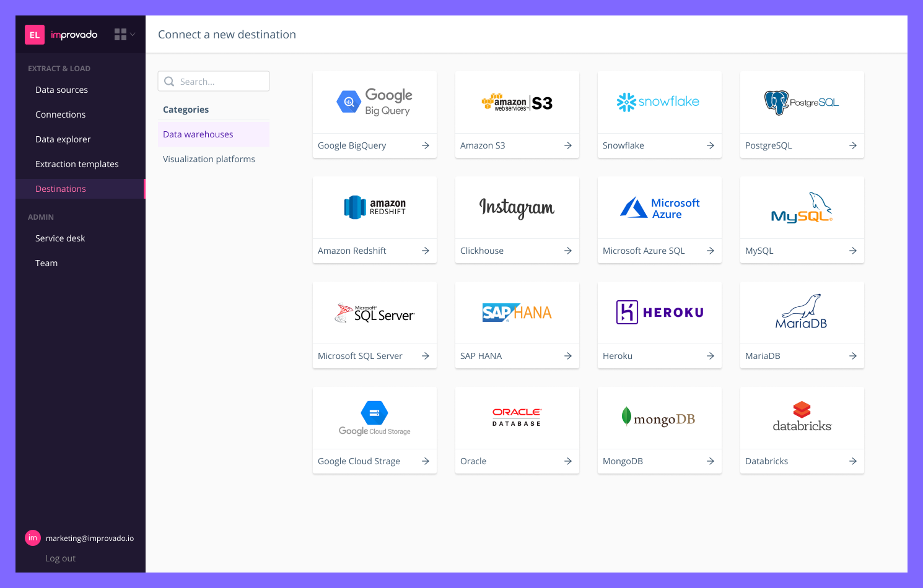The image size is (923, 588).
Task: Open the Service desk section
Action: 60,238
